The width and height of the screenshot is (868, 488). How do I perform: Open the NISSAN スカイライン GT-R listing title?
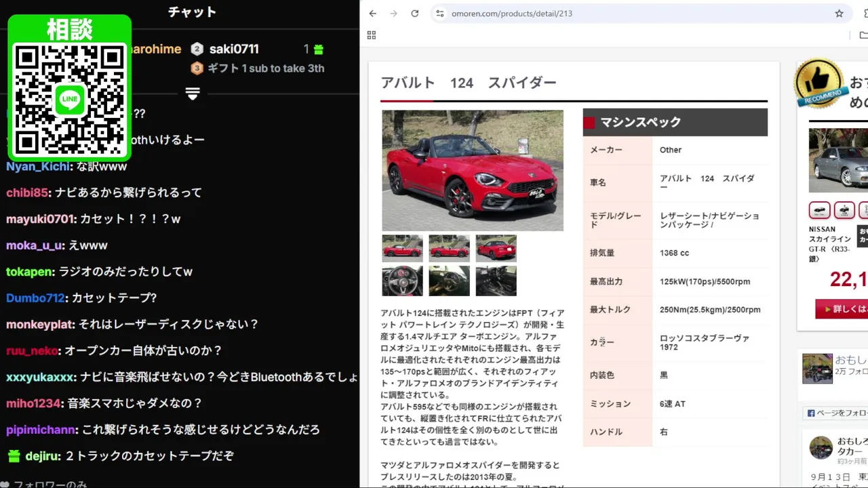point(831,244)
